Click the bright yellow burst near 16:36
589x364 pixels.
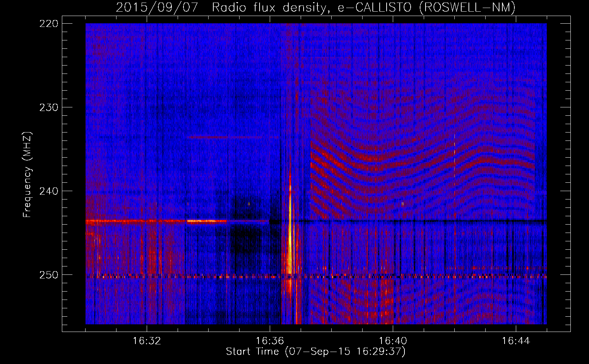tap(290, 233)
